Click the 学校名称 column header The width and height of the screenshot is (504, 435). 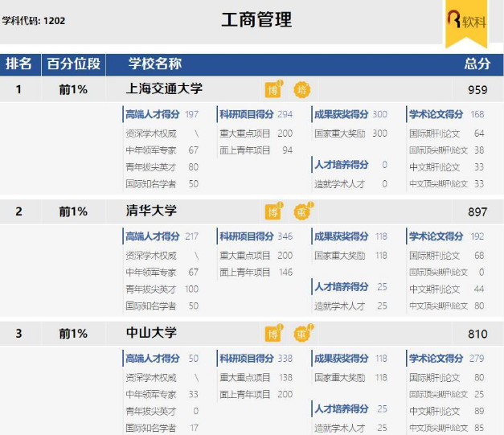coord(155,64)
